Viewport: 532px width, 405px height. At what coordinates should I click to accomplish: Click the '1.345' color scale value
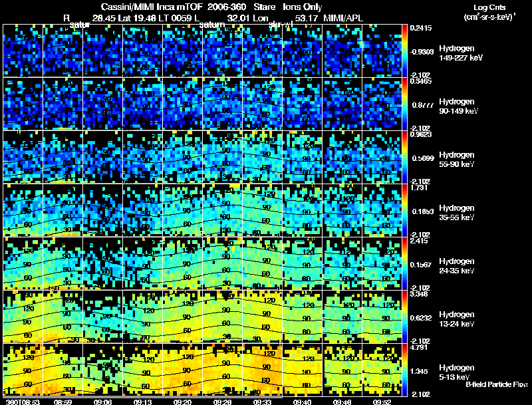pos(419,372)
